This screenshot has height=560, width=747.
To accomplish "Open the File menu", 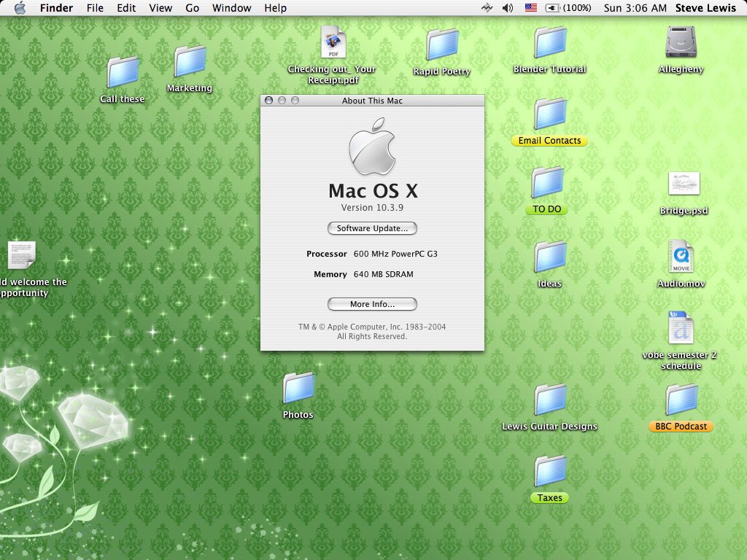I will click(95, 7).
